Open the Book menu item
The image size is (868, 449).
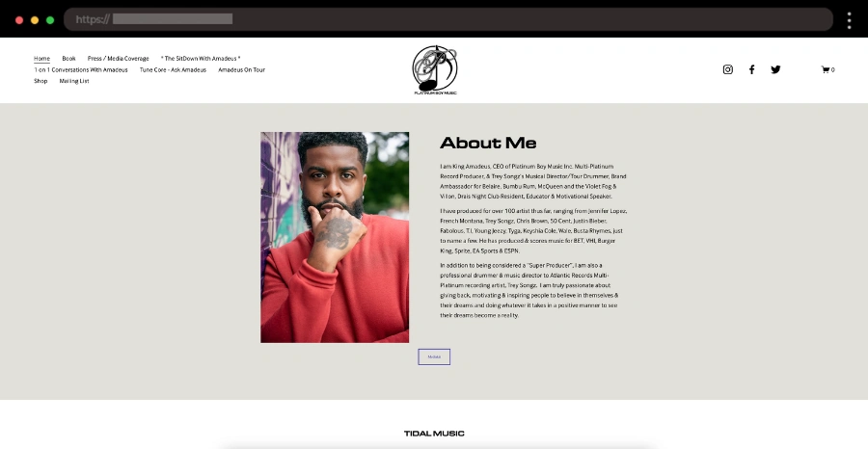coord(68,59)
